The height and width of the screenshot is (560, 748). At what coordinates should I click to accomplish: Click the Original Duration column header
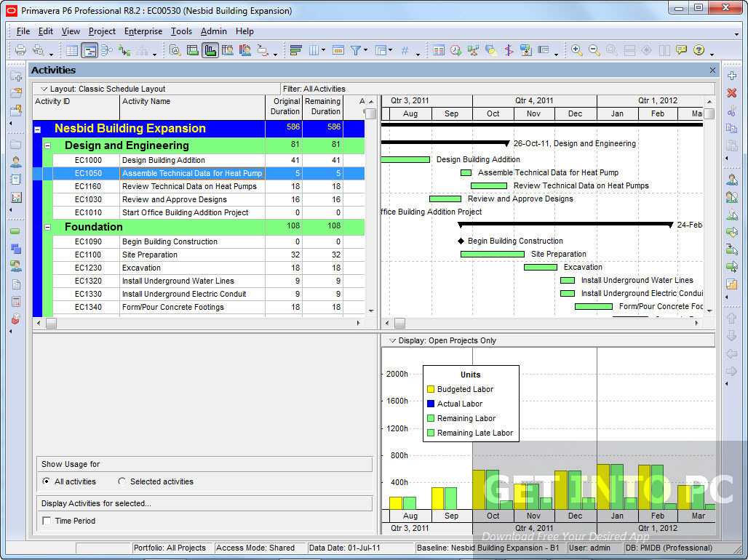coord(284,107)
